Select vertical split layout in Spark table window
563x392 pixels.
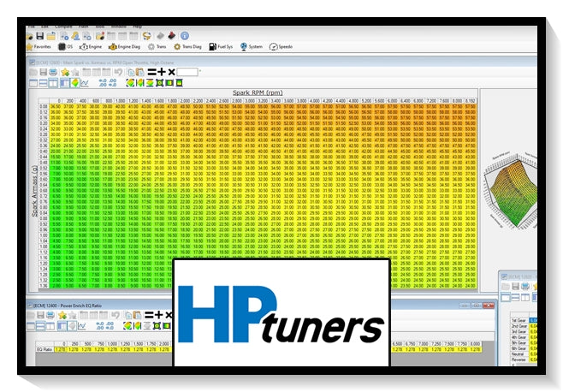click(x=53, y=83)
